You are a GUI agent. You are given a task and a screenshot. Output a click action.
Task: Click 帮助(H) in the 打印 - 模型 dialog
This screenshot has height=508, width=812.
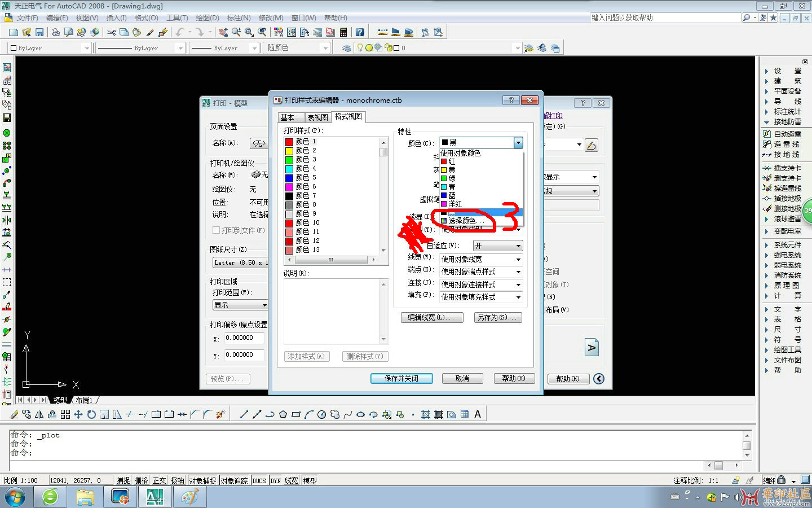tap(568, 379)
